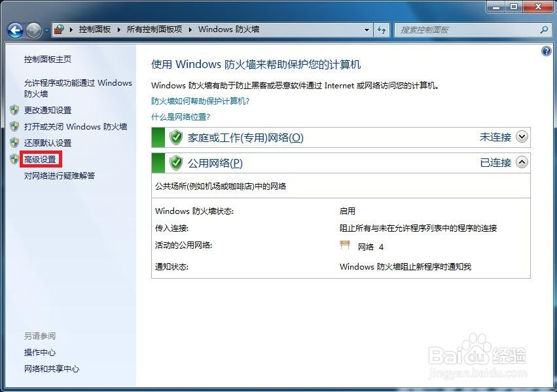Open the address bar history dropdown
This screenshot has height=392, width=557.
click(x=367, y=30)
